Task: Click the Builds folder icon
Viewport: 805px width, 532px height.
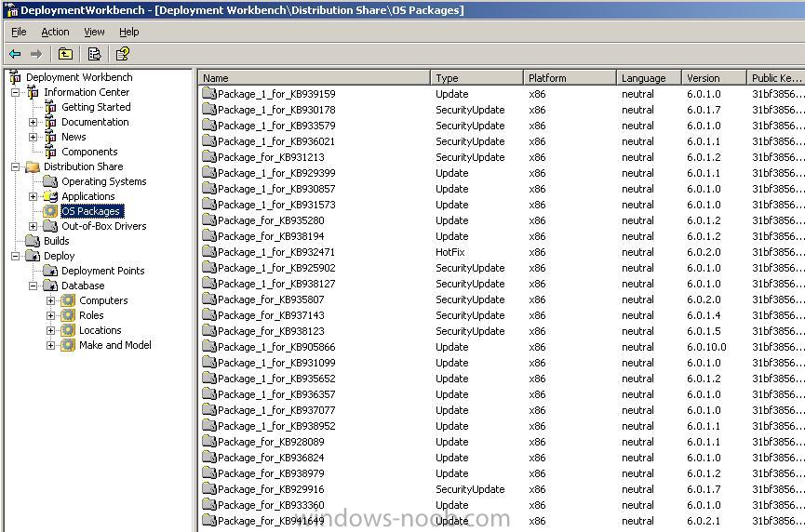Action: (33, 241)
